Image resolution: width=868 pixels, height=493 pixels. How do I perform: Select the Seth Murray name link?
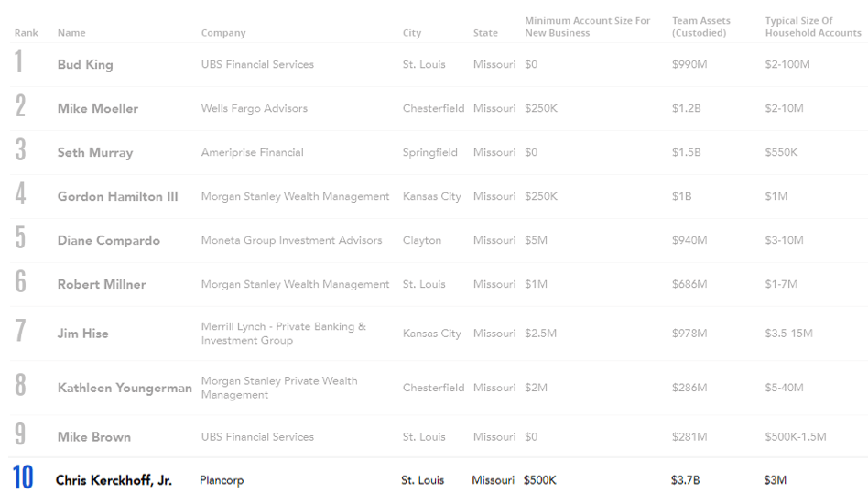[95, 152]
